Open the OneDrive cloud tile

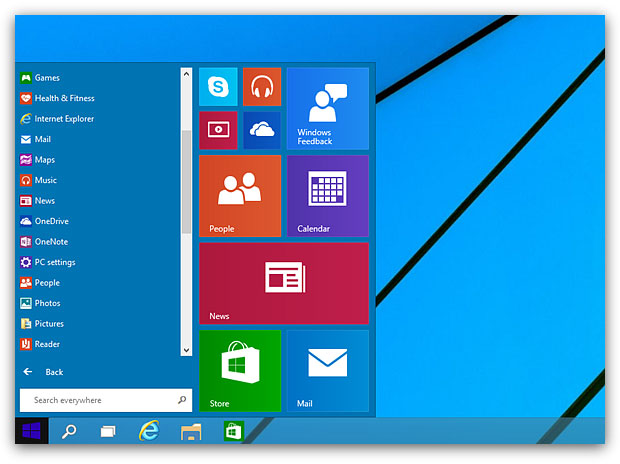[x=262, y=130]
